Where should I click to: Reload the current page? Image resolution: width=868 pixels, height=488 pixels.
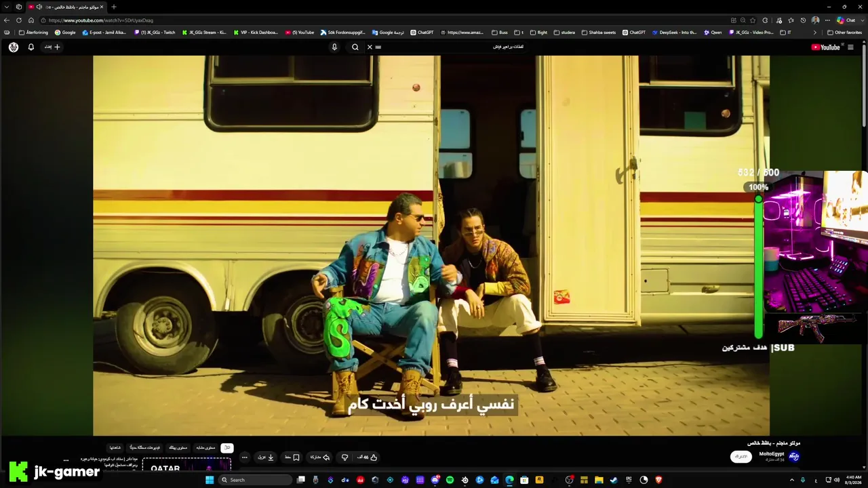click(19, 20)
